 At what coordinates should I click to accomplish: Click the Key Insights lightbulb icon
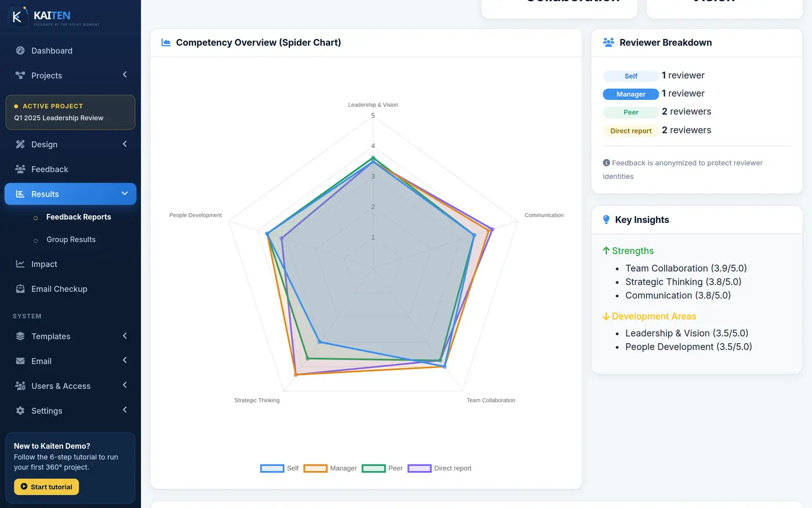(x=606, y=219)
